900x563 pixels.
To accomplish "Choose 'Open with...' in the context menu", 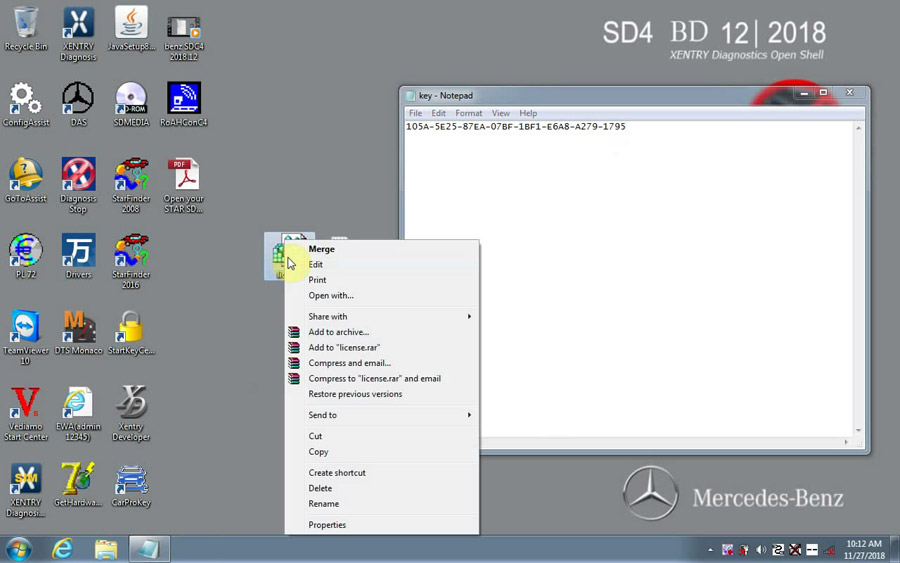I will [382, 296].
